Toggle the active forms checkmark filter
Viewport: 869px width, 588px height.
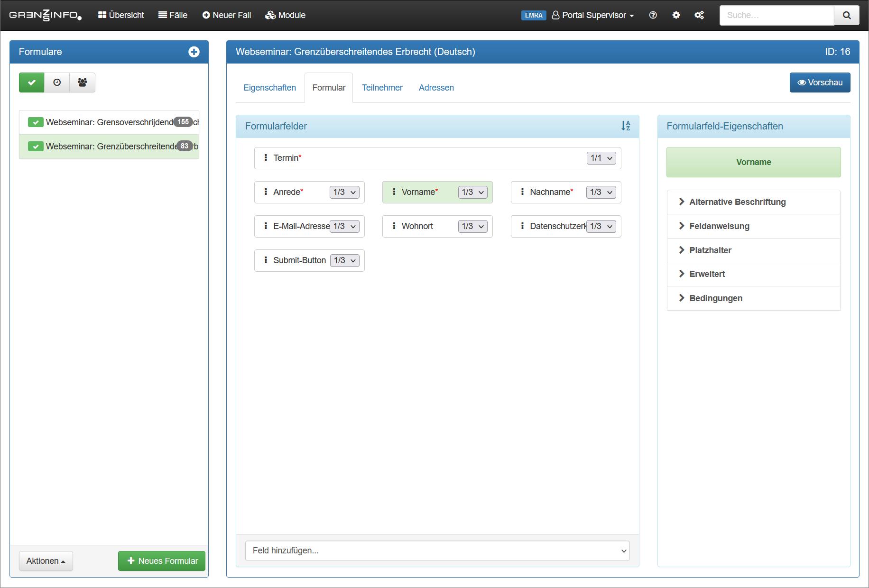pyautogui.click(x=32, y=83)
